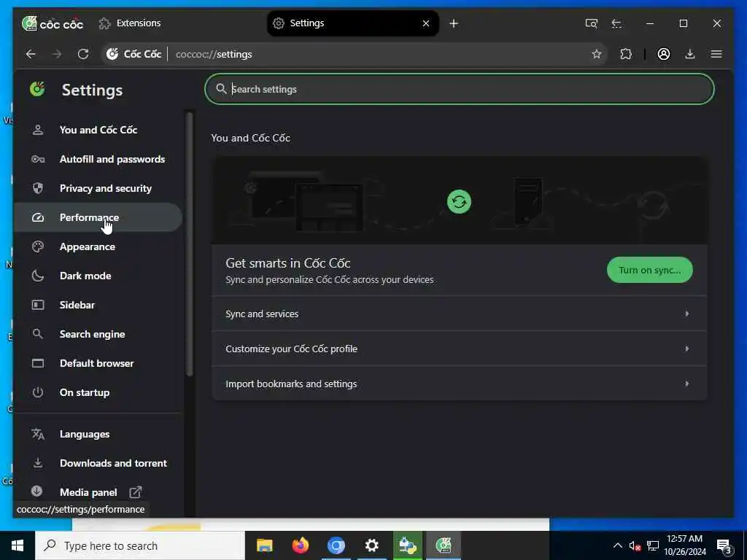Click the taskbar search box
This screenshot has width=747, height=560.
point(140,545)
